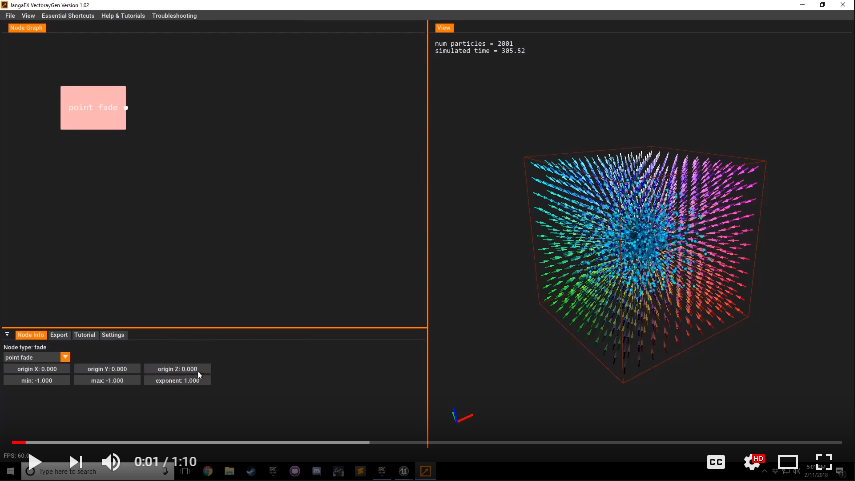Open the point fade type dropdown arrow
The width and height of the screenshot is (855, 481).
(65, 357)
